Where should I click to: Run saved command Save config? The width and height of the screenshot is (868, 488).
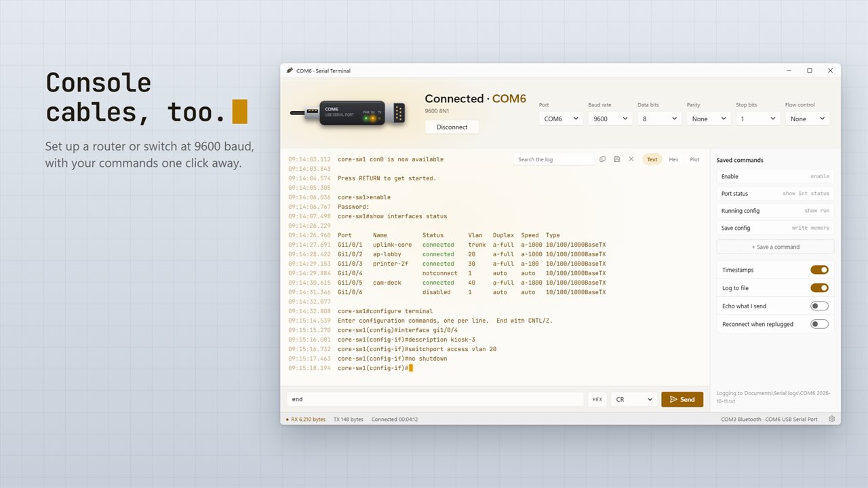pyautogui.click(x=775, y=228)
